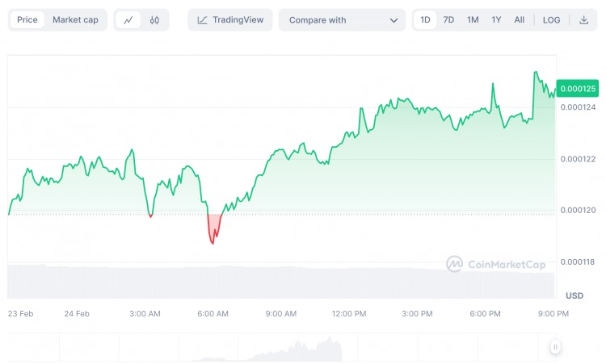Select the Market cap toggle
This screenshot has height=364, width=606.
75,20
